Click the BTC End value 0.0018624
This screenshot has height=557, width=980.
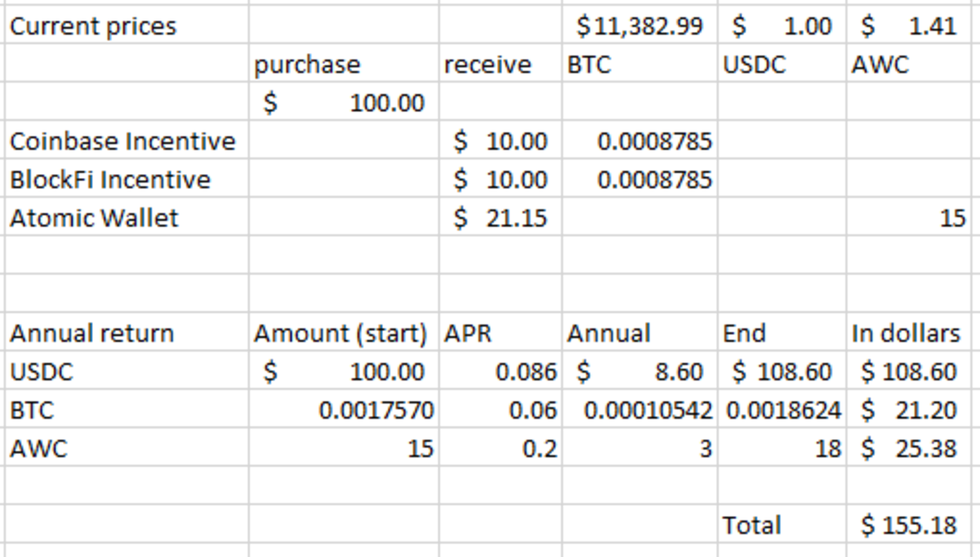782,411
